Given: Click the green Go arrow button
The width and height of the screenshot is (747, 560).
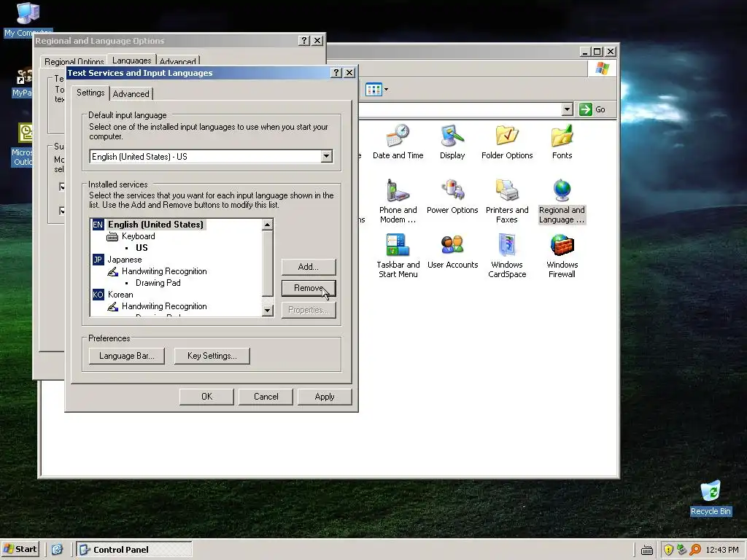Looking at the screenshot, I should click(x=585, y=109).
